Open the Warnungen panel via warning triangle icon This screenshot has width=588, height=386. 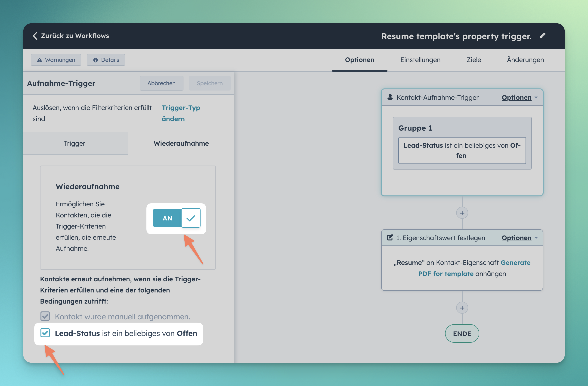point(40,60)
